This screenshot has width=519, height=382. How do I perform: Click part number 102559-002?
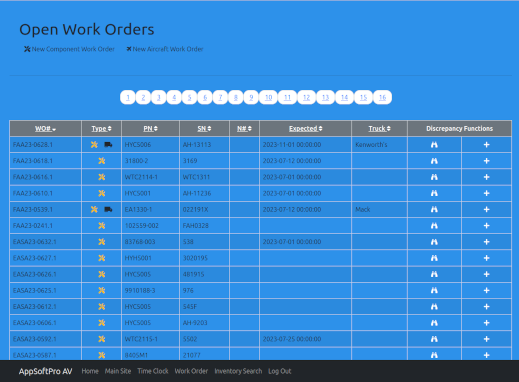pos(142,226)
